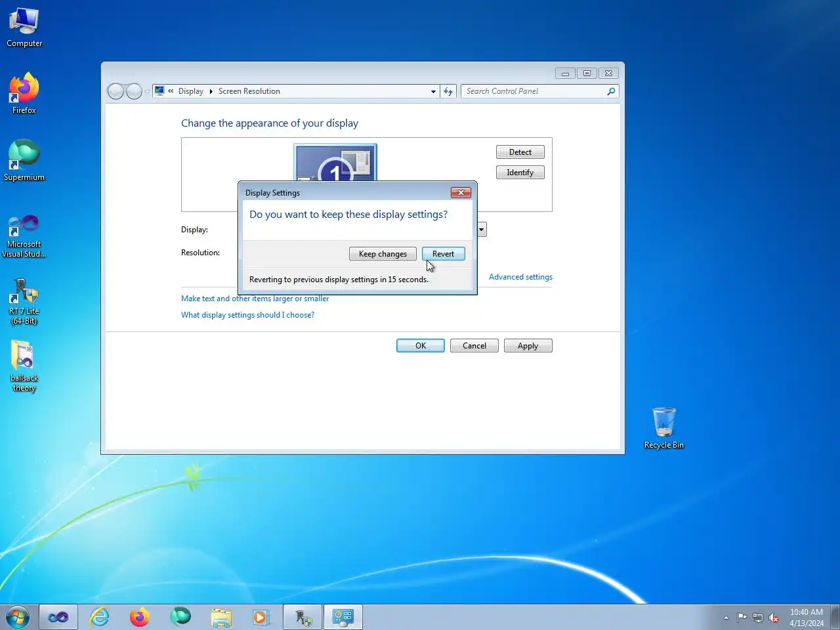Switch to the RT 7 Lite taskbar item
The image size is (840, 630).
[303, 617]
